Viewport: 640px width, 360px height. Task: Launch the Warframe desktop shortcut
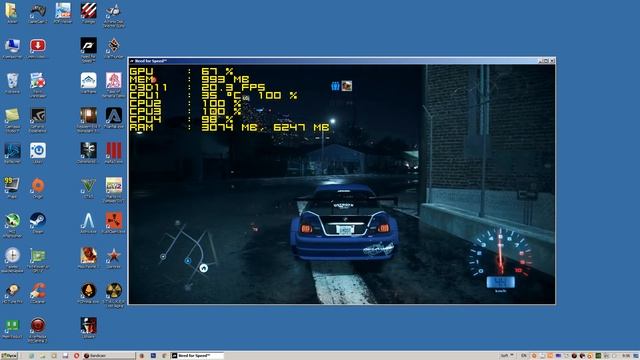click(x=88, y=80)
